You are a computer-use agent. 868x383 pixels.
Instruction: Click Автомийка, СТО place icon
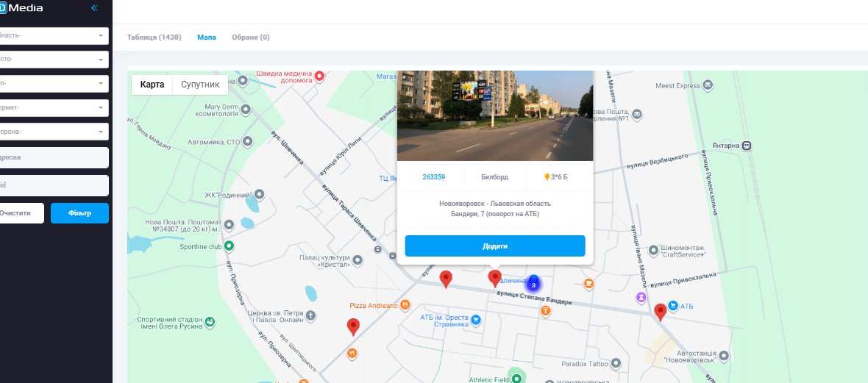click(249, 142)
